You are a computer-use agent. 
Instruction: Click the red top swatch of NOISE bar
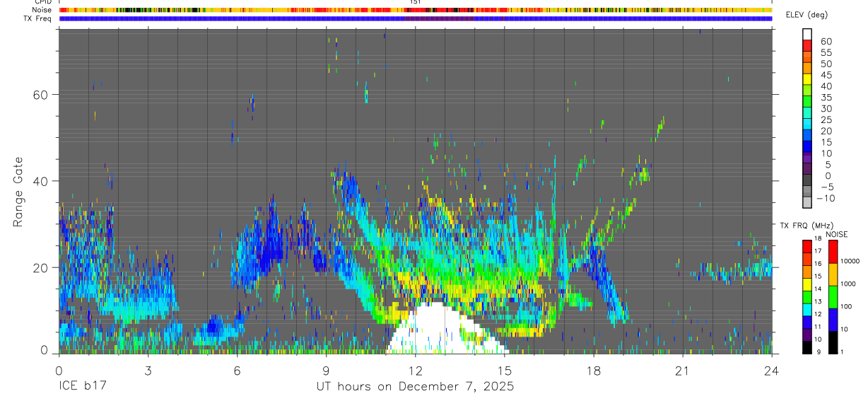(x=833, y=252)
